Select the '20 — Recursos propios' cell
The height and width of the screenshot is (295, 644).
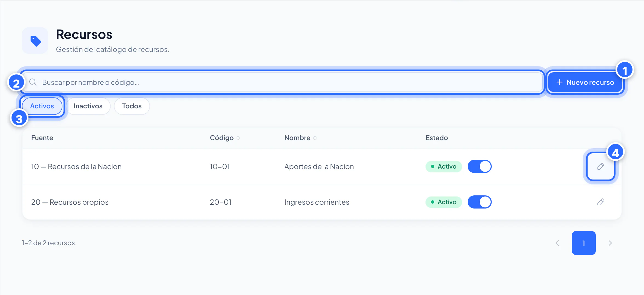70,202
